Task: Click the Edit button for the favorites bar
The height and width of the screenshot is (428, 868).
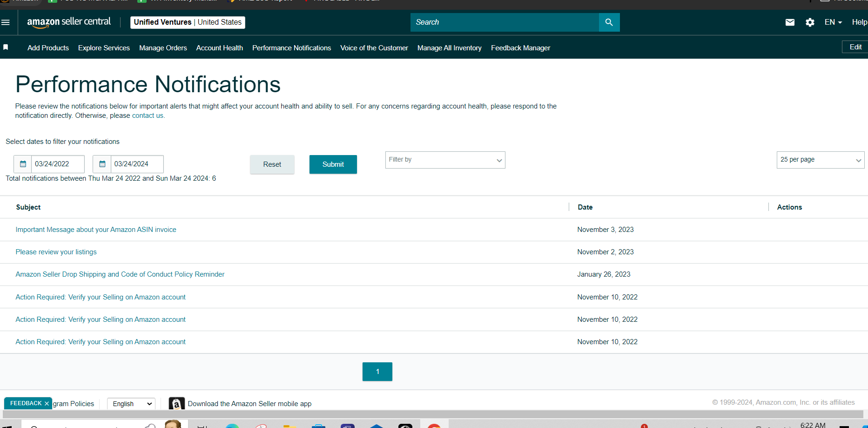Action: (855, 47)
